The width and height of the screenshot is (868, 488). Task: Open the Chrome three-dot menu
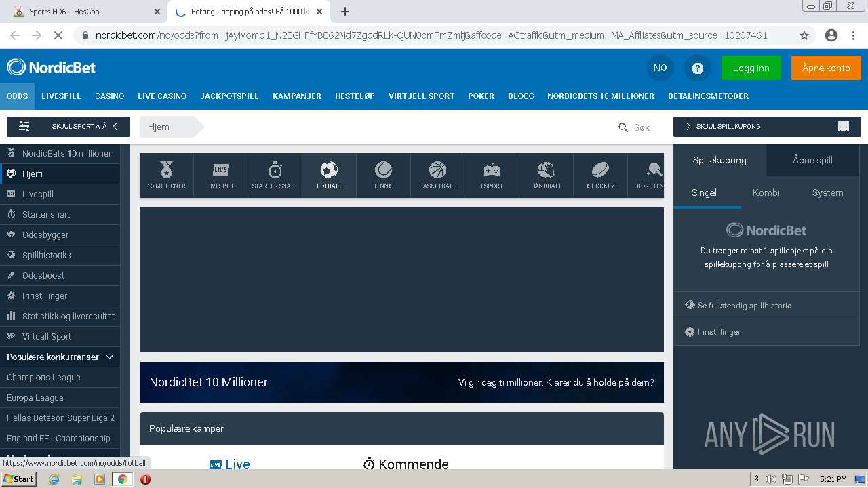[853, 35]
